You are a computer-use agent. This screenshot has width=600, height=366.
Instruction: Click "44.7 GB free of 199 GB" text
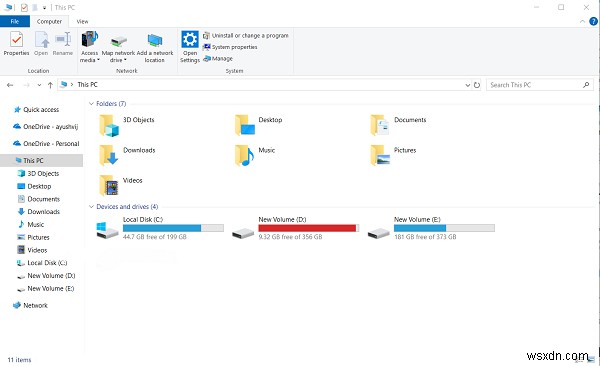click(x=155, y=237)
